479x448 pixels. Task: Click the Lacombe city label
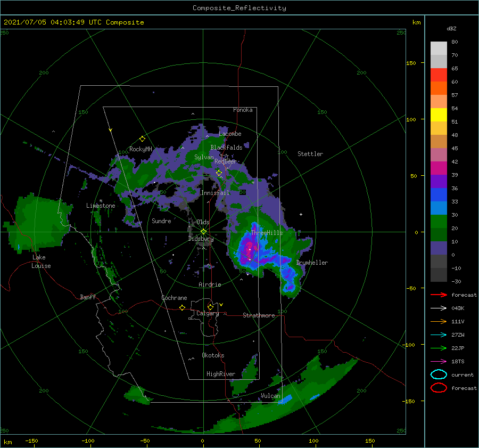tap(230, 134)
